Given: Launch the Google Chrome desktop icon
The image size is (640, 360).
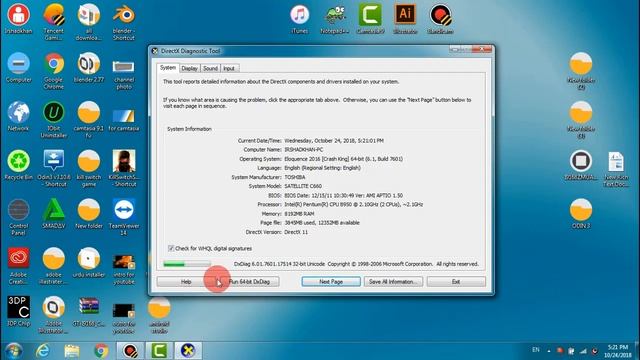Looking at the screenshot, I should [53, 71].
